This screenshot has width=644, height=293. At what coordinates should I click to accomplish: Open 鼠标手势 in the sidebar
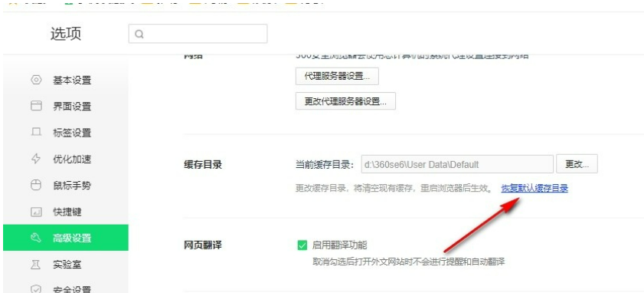pos(66,185)
